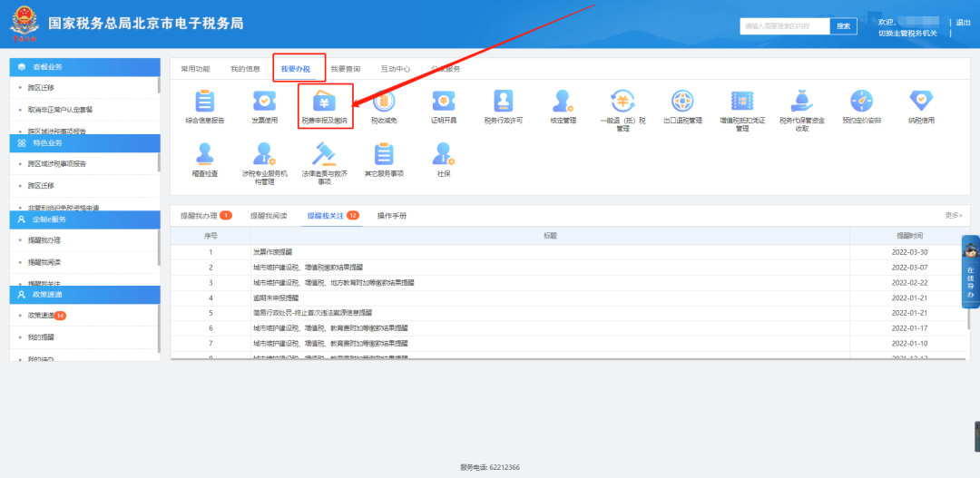Open the 操作手册 tab
Image resolution: width=980 pixels, height=478 pixels.
(x=392, y=216)
